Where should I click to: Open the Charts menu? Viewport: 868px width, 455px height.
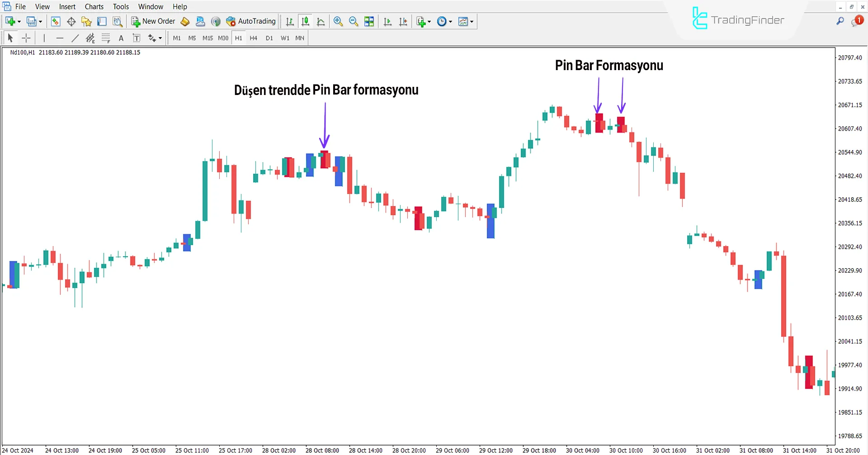click(x=94, y=7)
